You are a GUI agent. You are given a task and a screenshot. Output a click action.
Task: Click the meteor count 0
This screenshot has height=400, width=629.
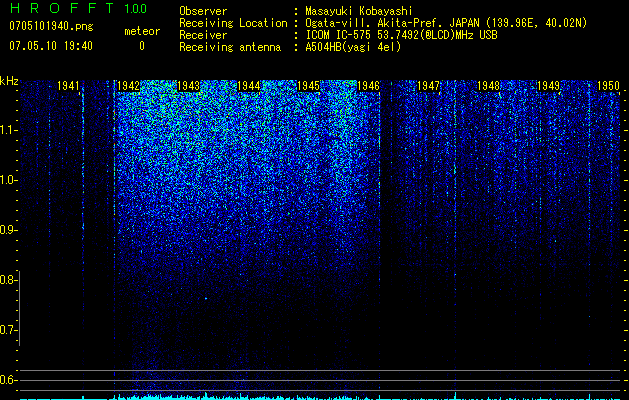[142, 46]
